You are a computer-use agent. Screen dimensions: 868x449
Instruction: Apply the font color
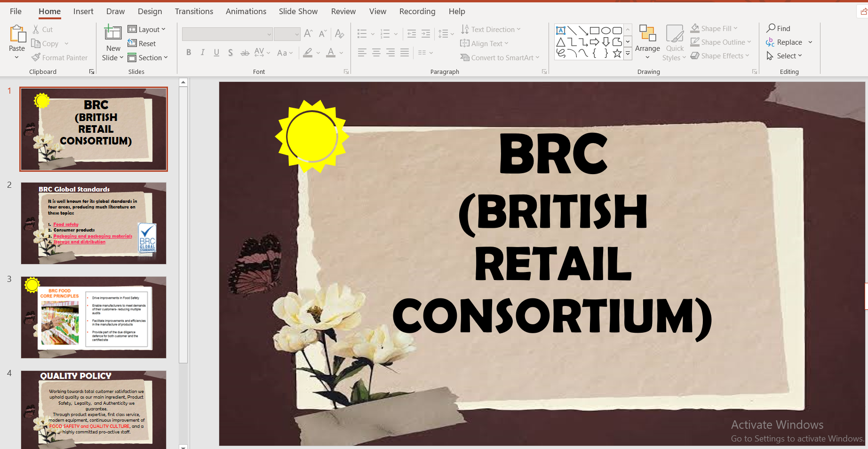[331, 53]
